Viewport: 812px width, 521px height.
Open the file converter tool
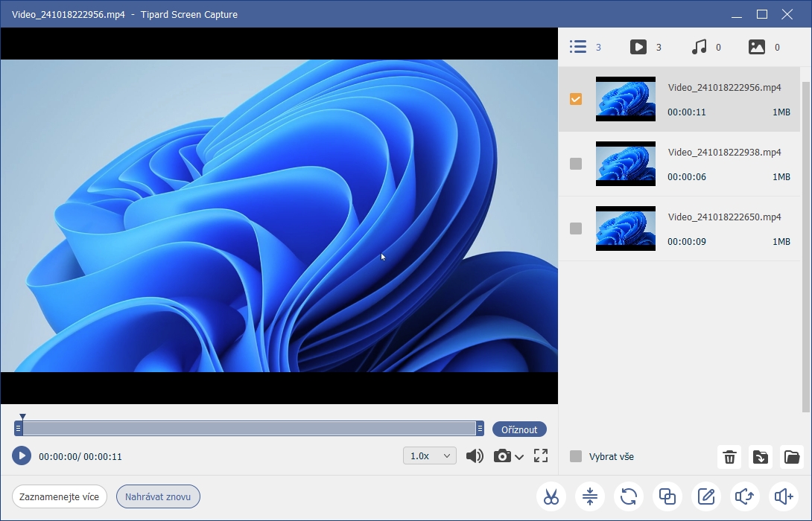coord(629,496)
